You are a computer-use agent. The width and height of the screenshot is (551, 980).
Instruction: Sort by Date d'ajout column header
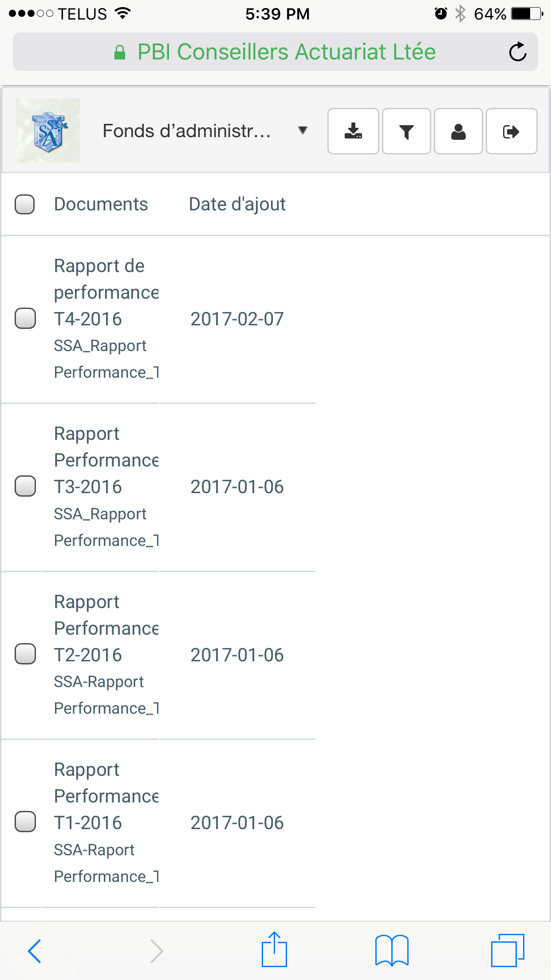pyautogui.click(x=237, y=204)
